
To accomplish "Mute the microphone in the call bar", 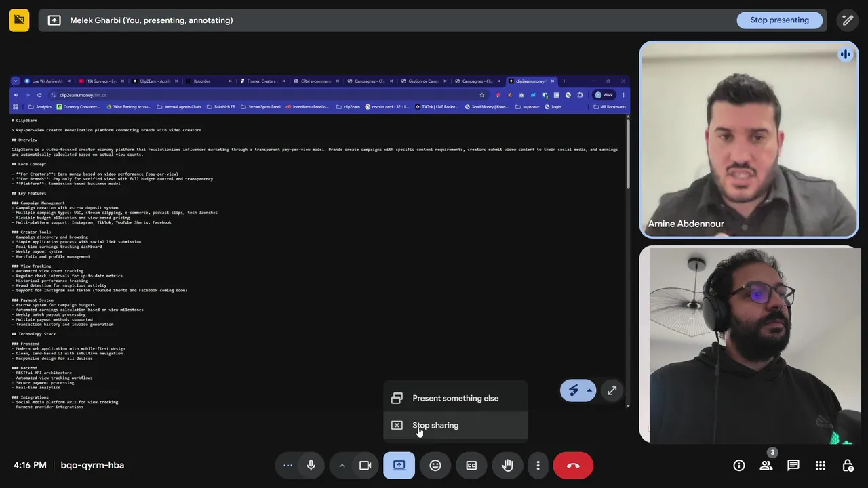I will click(x=311, y=466).
